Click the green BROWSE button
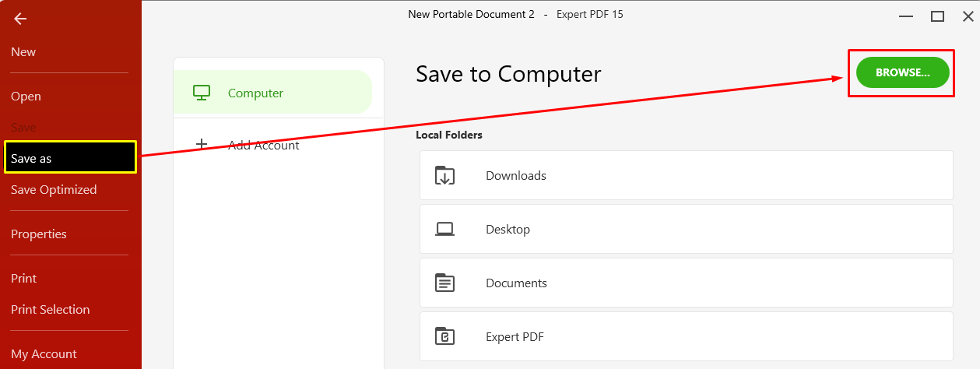This screenshot has height=369, width=980. [903, 72]
